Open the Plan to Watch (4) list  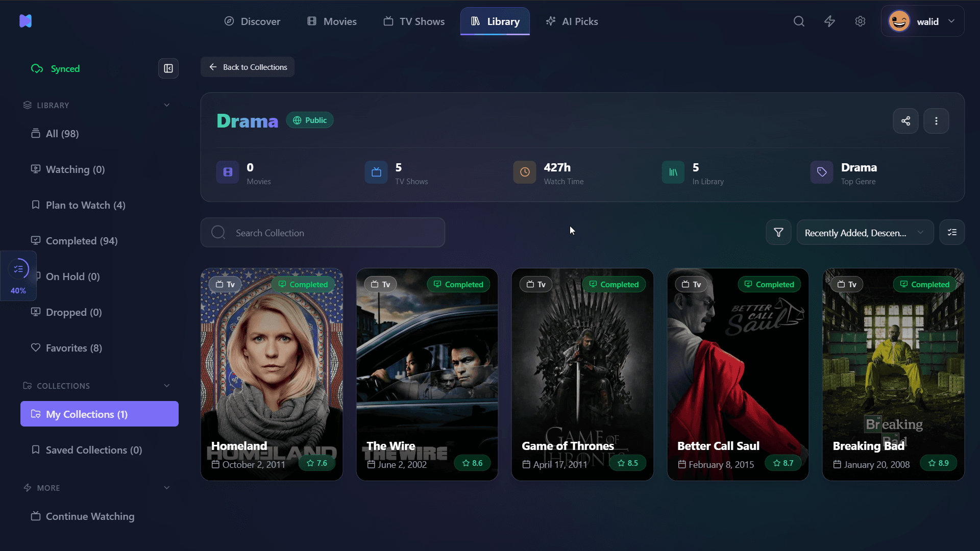click(100, 205)
